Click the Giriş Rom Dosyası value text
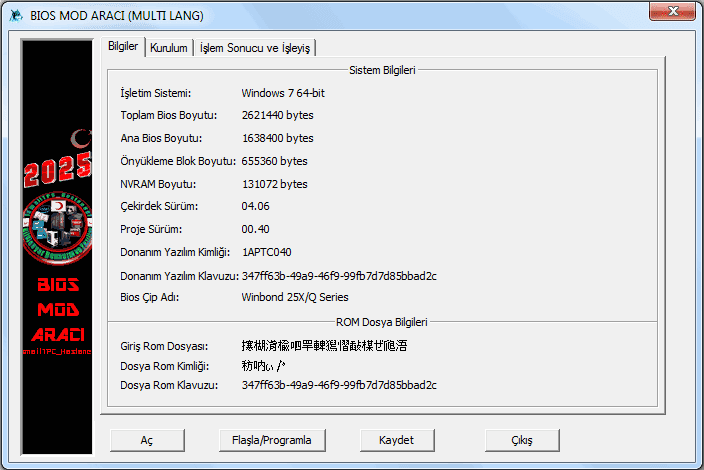The width and height of the screenshot is (704, 470). 324,346
